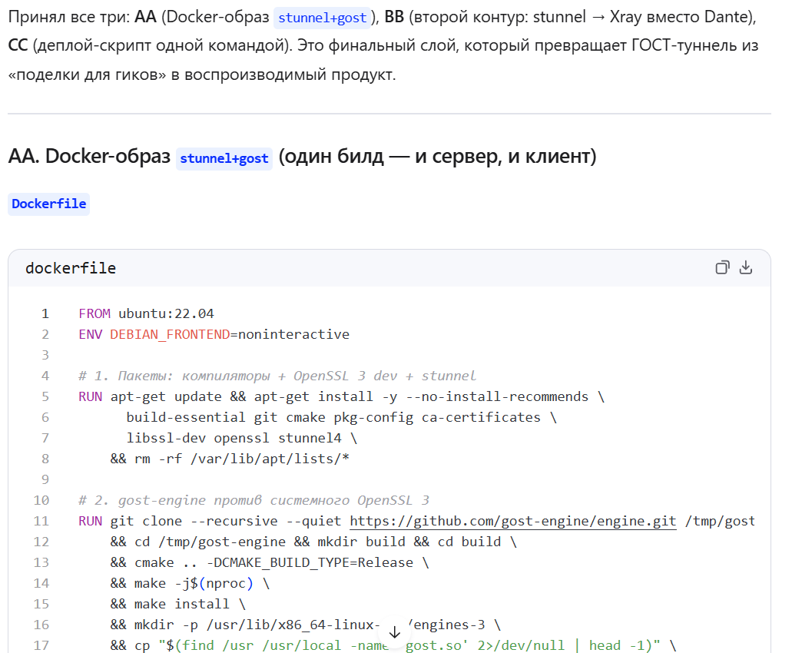Click the bold 'BB' in the intro paragraph

(393, 17)
